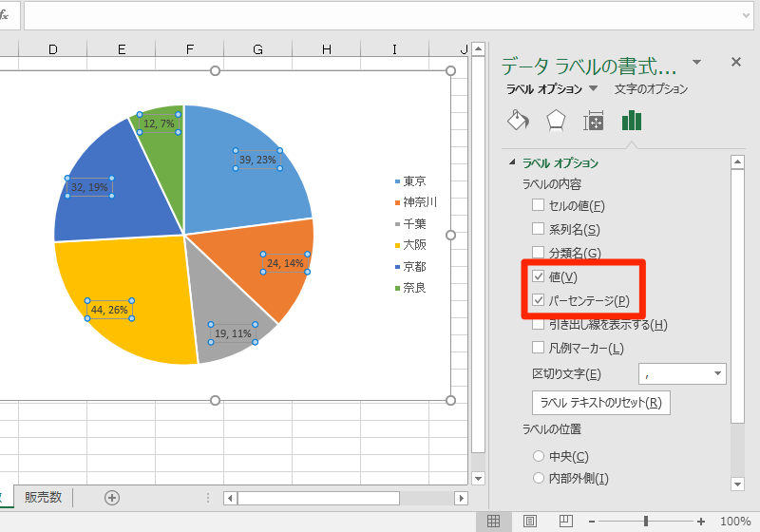Select column F header
760x532 pixels.
(x=189, y=49)
